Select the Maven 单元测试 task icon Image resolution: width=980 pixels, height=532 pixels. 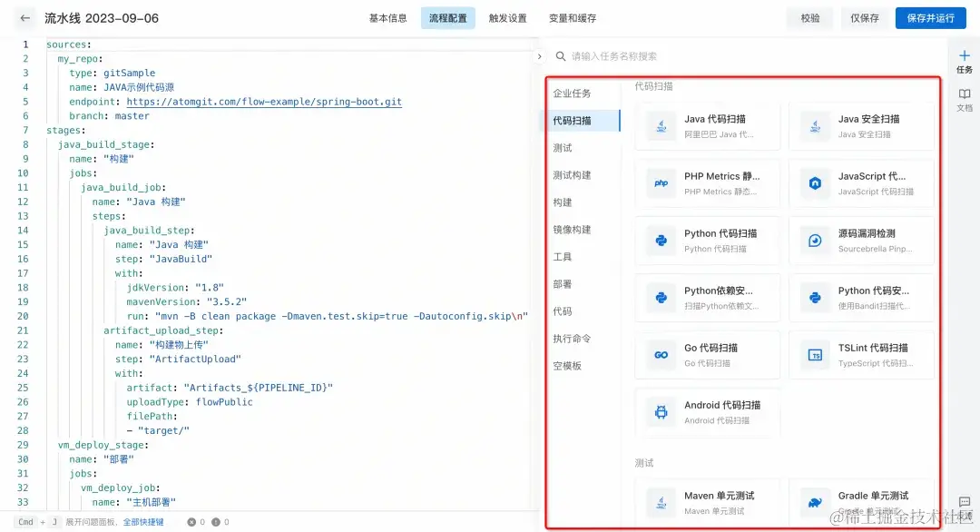(660, 500)
